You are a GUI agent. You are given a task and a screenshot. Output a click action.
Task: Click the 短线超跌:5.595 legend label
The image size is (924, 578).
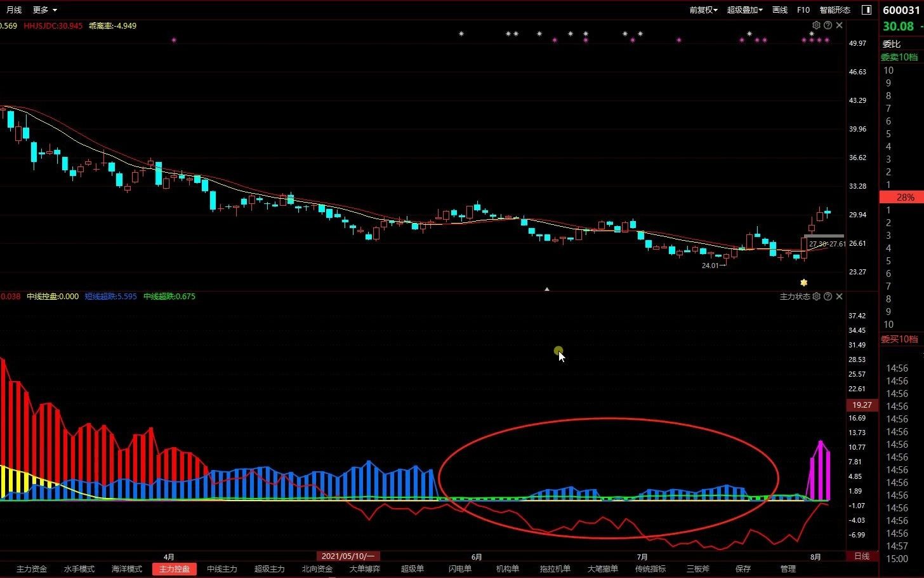111,297
